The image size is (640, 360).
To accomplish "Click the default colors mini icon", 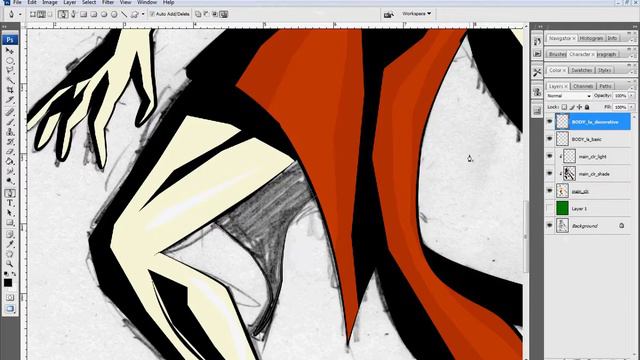I will pos(6,274).
